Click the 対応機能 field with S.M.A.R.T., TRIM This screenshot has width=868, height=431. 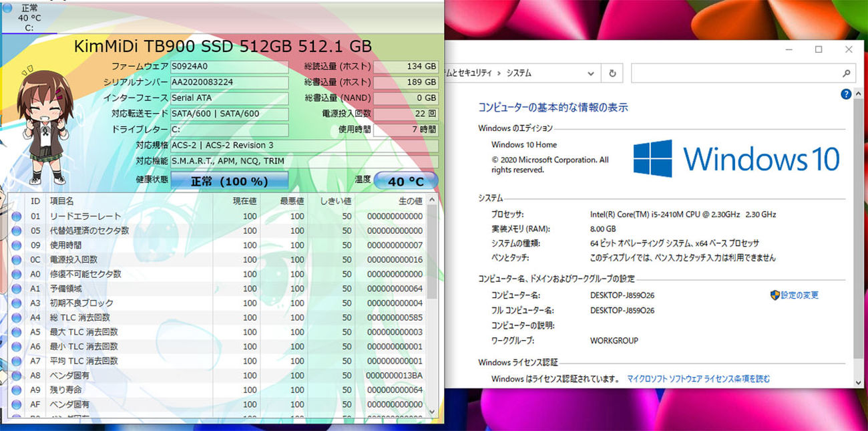304,161
